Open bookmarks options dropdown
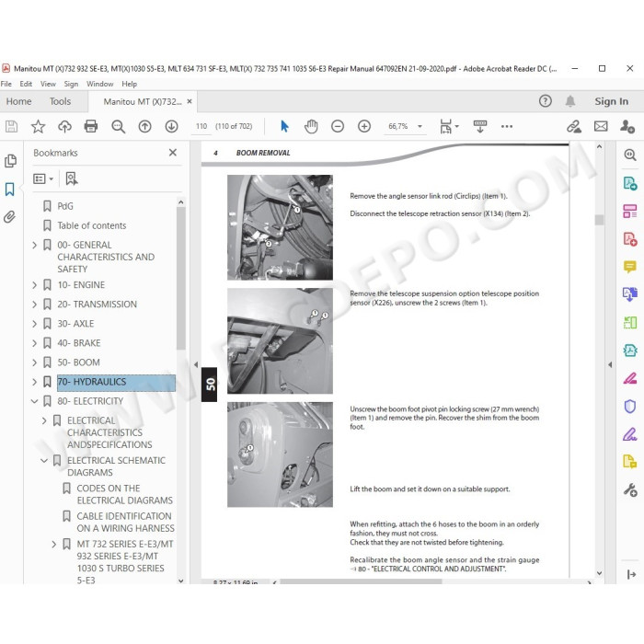644x644 pixels. tap(43, 178)
